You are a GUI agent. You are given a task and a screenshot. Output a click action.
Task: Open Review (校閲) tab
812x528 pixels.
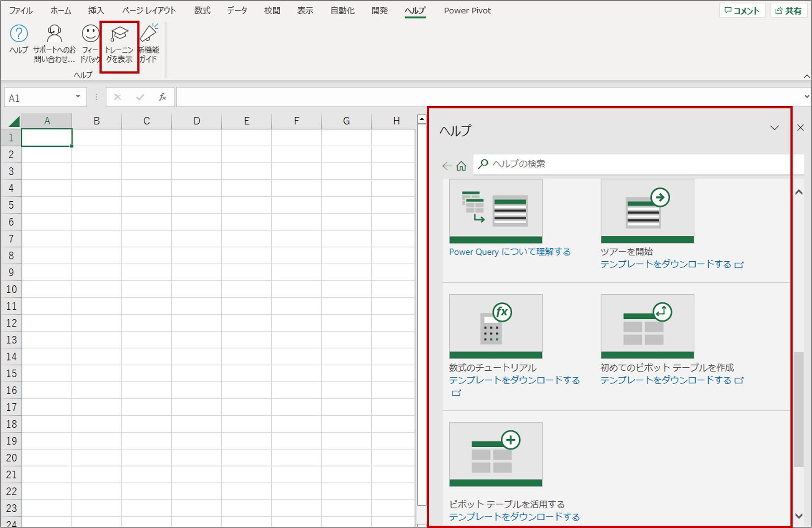click(272, 11)
